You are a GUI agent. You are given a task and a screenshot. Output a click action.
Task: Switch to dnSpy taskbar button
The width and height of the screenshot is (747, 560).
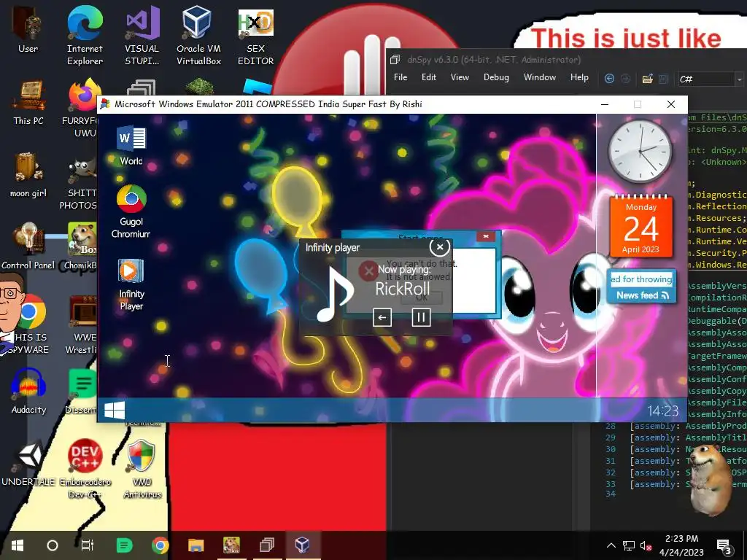coord(267,545)
